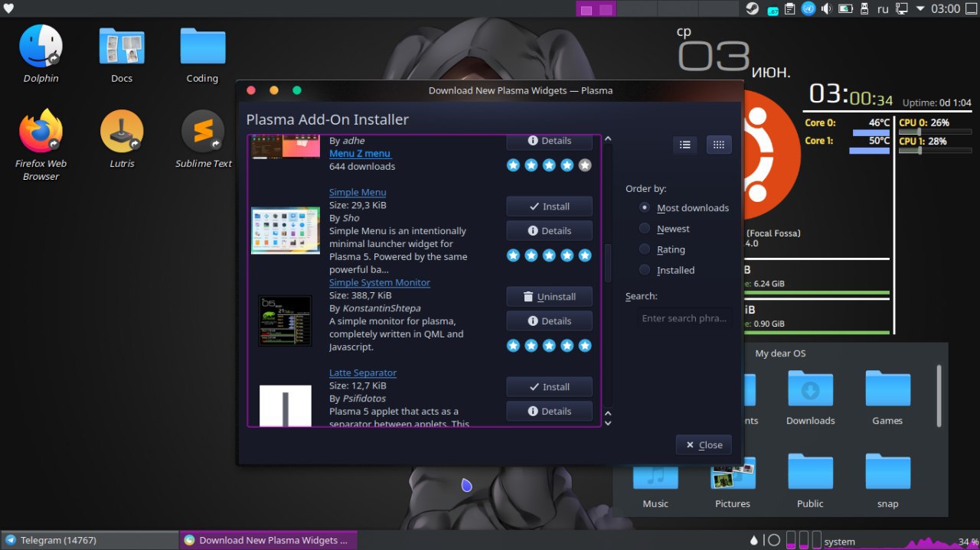Open the volume speaker tray icon
The height and width of the screenshot is (550, 980).
pos(827,9)
